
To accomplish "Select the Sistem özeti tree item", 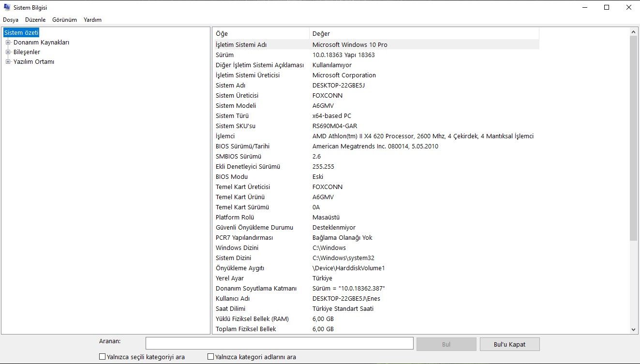I will click(x=21, y=32).
